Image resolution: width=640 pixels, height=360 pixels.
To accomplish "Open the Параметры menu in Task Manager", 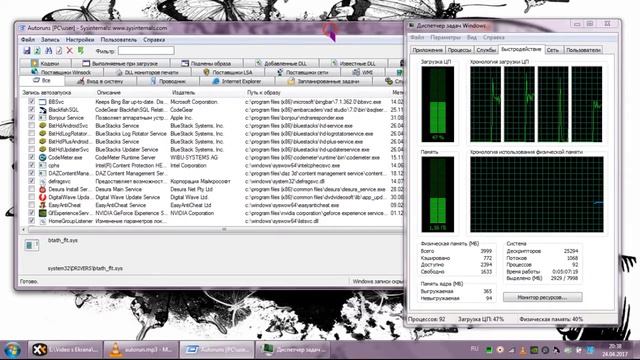I will tap(445, 37).
